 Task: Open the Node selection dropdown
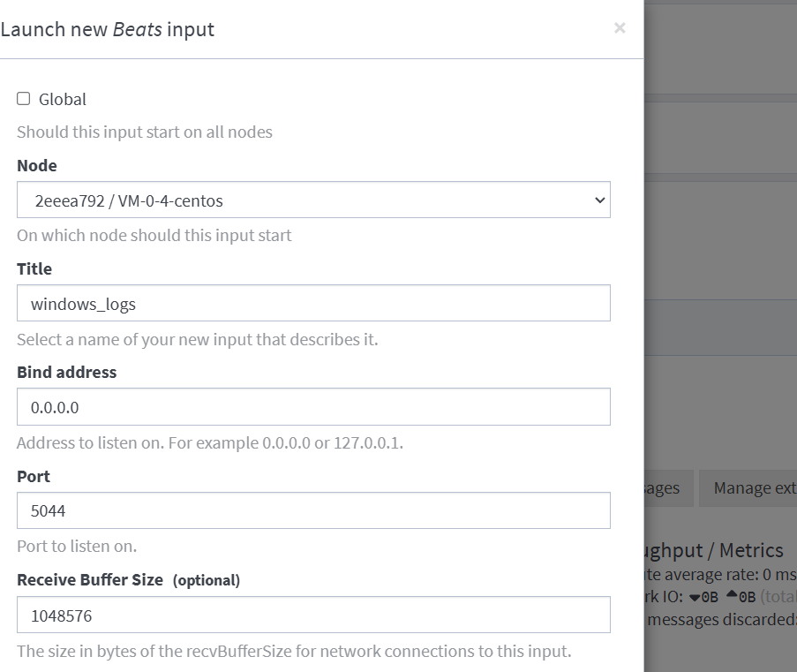pyautogui.click(x=313, y=200)
